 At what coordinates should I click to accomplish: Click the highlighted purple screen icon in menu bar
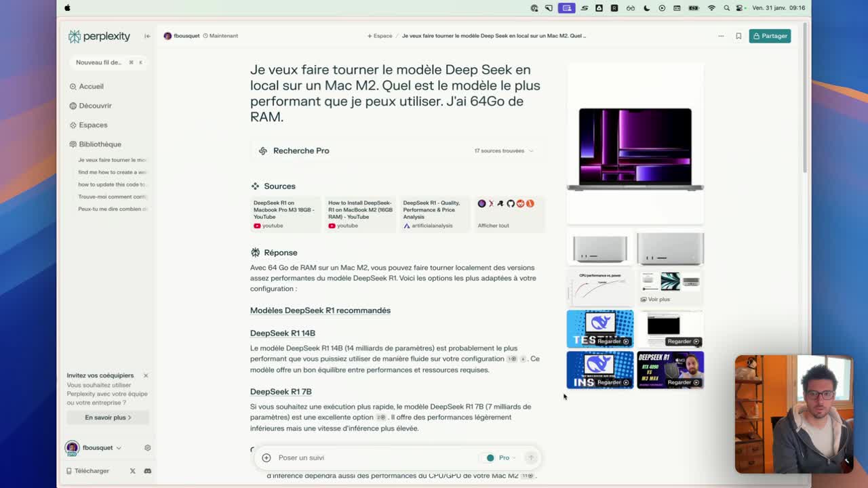coord(567,8)
